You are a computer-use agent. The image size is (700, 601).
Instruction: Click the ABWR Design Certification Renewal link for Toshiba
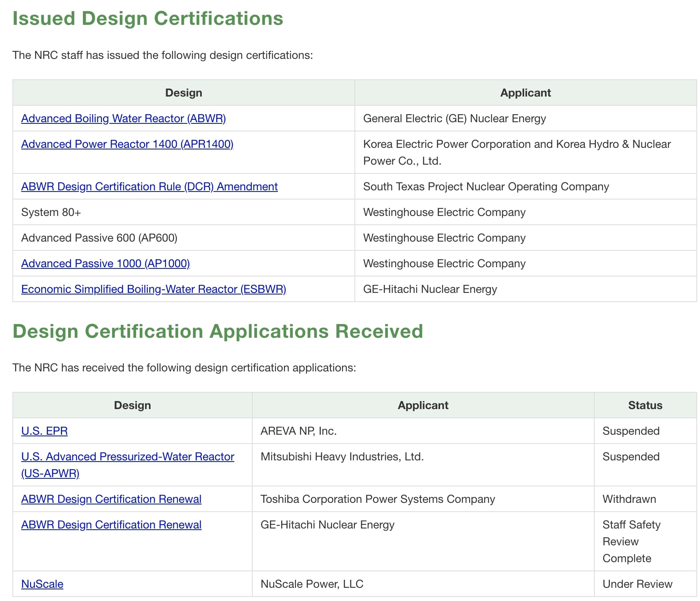(111, 499)
